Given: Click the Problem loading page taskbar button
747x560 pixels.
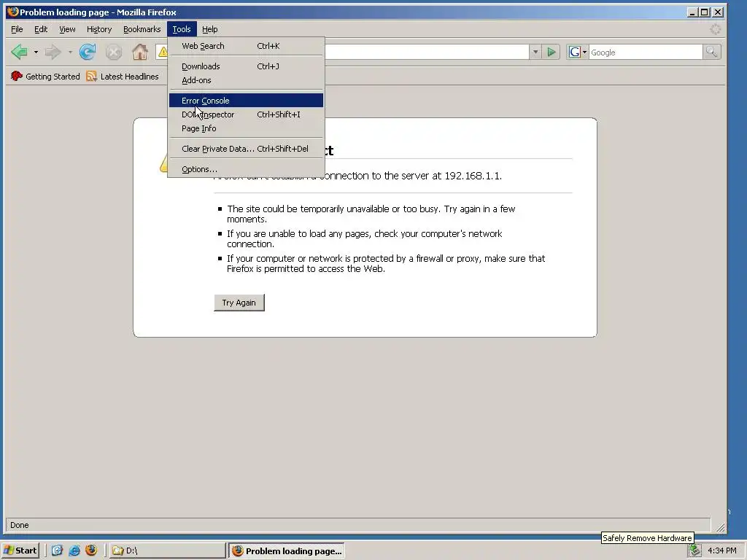Looking at the screenshot, I should click(286, 551).
